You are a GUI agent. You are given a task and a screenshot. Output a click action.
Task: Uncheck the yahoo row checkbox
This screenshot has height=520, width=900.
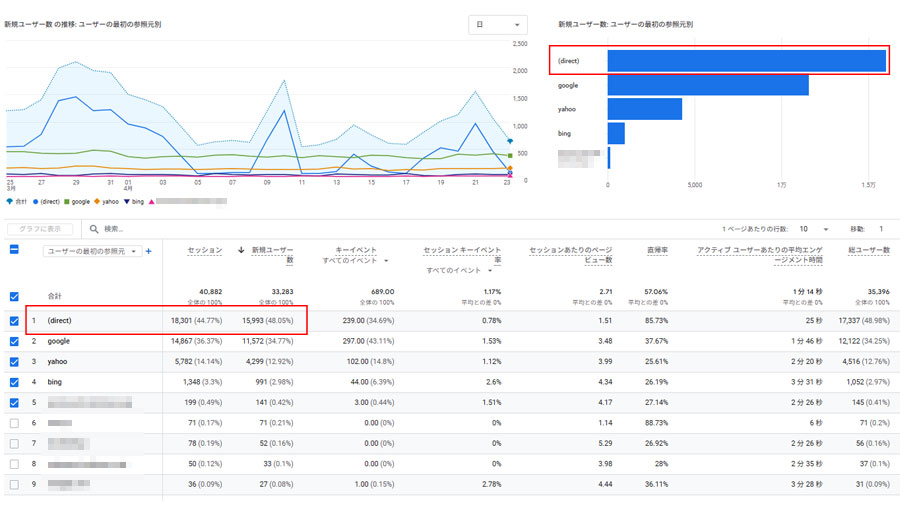coord(14,361)
